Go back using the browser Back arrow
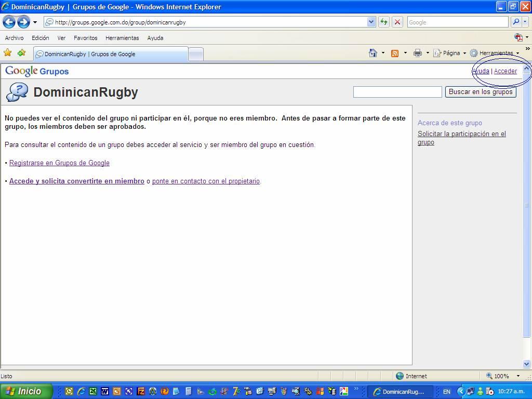 (x=9, y=22)
